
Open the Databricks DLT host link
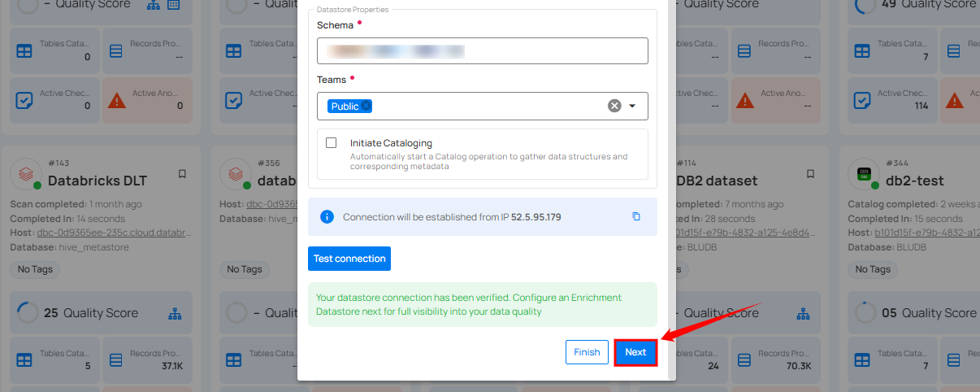(x=114, y=233)
